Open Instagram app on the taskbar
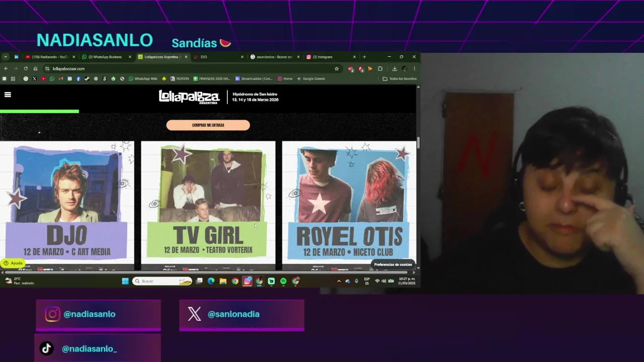 [247, 281]
